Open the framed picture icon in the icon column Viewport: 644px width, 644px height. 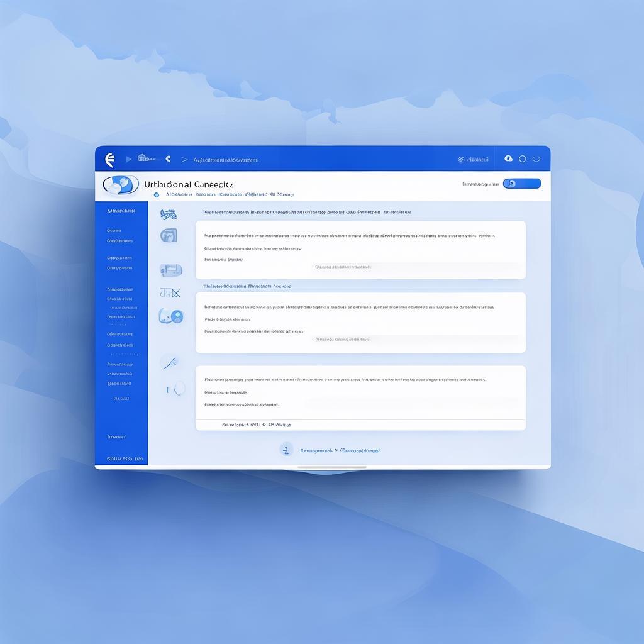coord(169,235)
